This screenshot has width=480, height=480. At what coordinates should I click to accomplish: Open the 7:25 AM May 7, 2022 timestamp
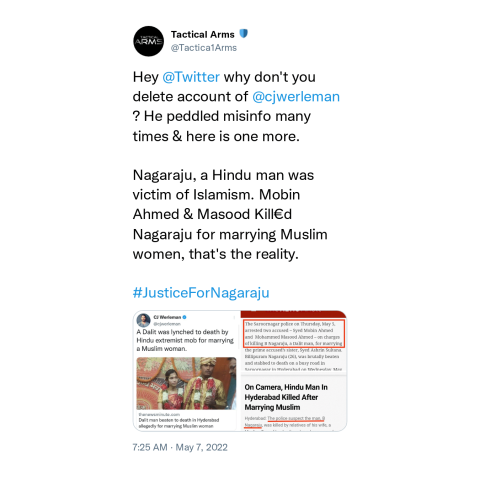click(180, 447)
